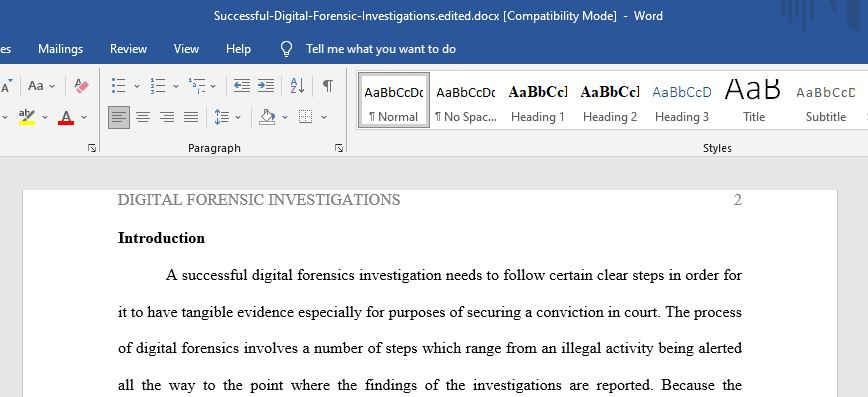868x397 pixels.
Task: Click the page number 2 in header
Action: (737, 200)
